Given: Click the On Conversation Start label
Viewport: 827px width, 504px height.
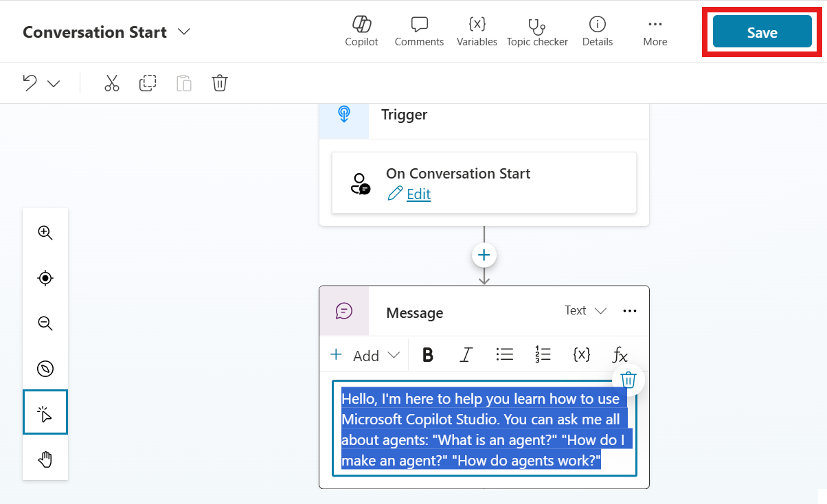Looking at the screenshot, I should click(458, 174).
